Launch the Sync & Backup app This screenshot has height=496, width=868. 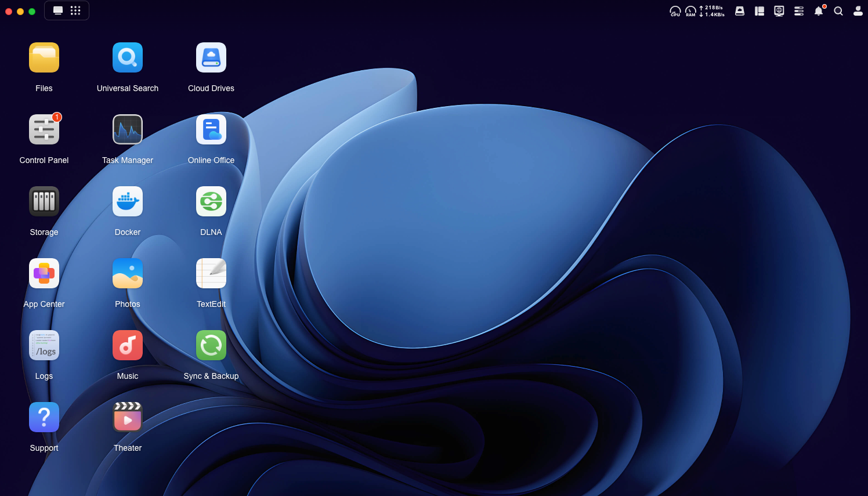211,346
